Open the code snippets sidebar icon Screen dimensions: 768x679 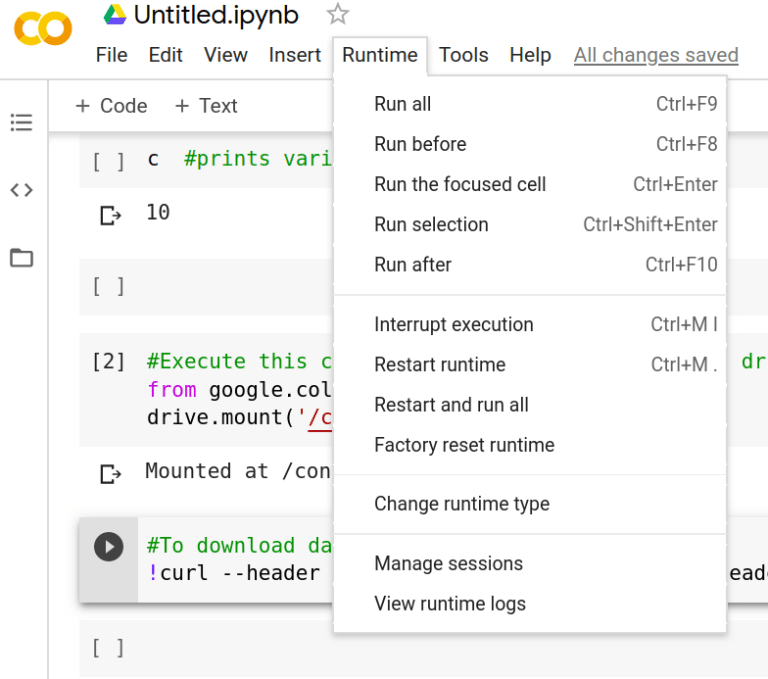click(22, 190)
